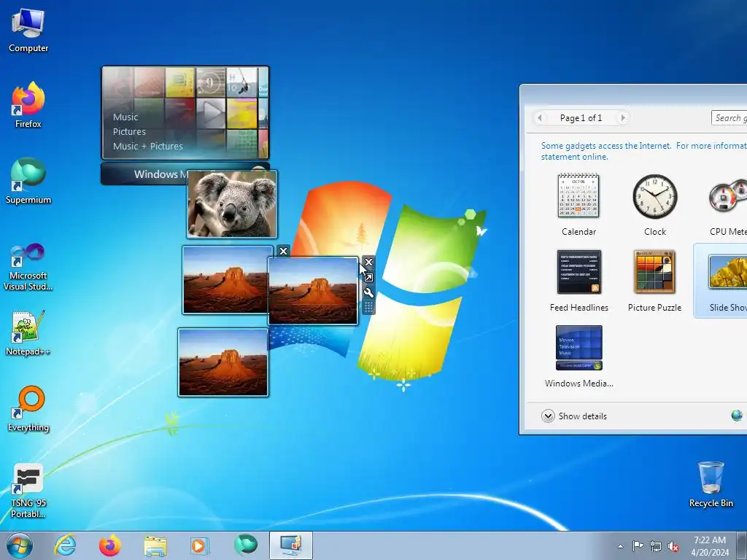Click the gadget gallery search field
This screenshot has width=747, height=560.
pos(729,118)
